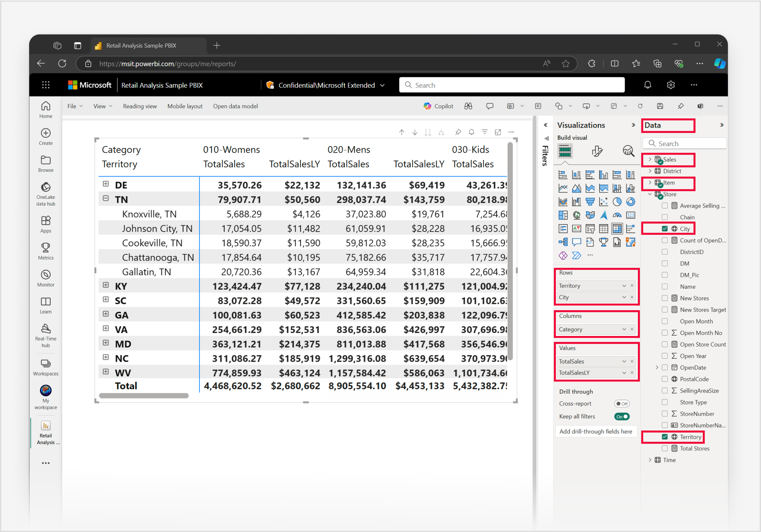Select the card (123) visualization icon

point(630,215)
